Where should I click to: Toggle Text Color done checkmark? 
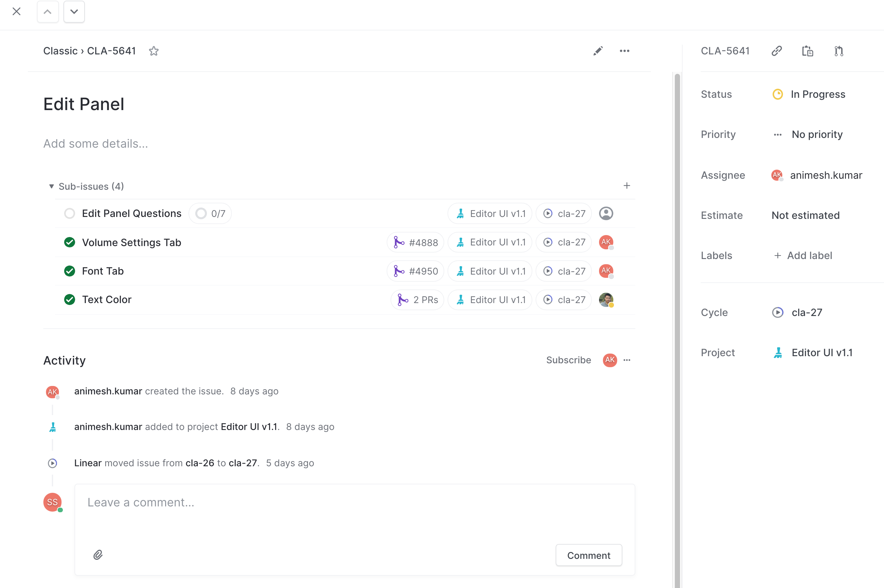pyautogui.click(x=69, y=300)
